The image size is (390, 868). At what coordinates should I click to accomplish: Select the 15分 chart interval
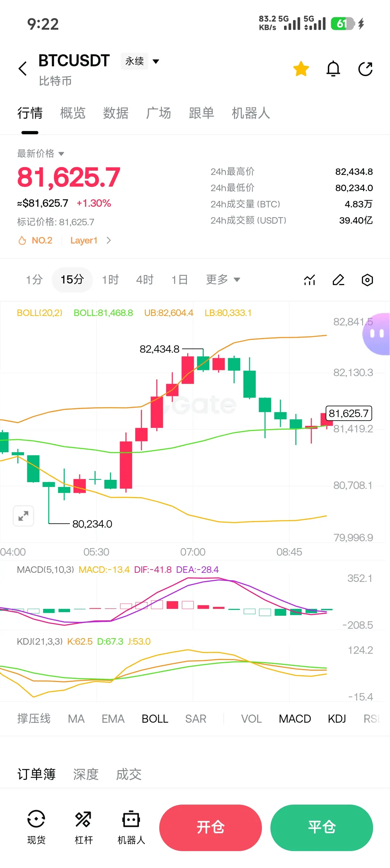[72, 280]
